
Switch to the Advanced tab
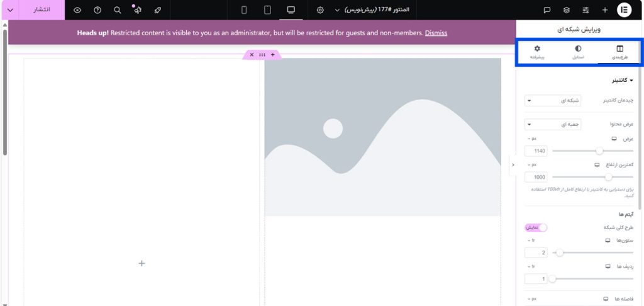tap(536, 52)
